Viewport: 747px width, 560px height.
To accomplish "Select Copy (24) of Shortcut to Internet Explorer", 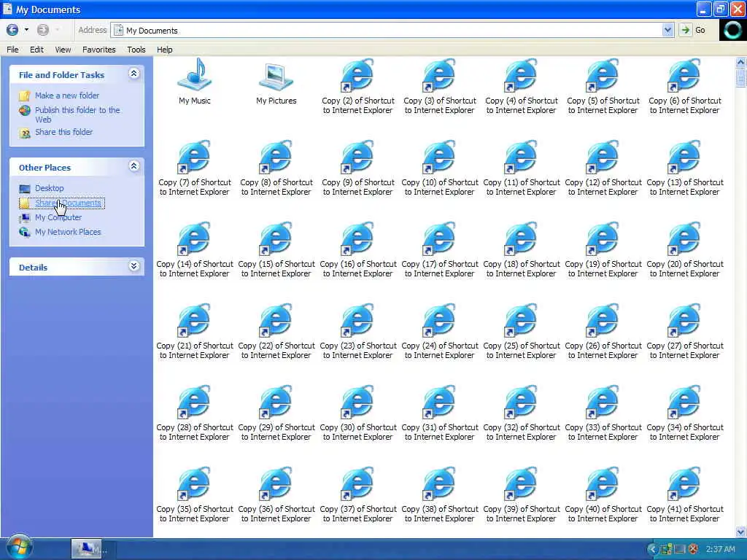I will (440, 332).
